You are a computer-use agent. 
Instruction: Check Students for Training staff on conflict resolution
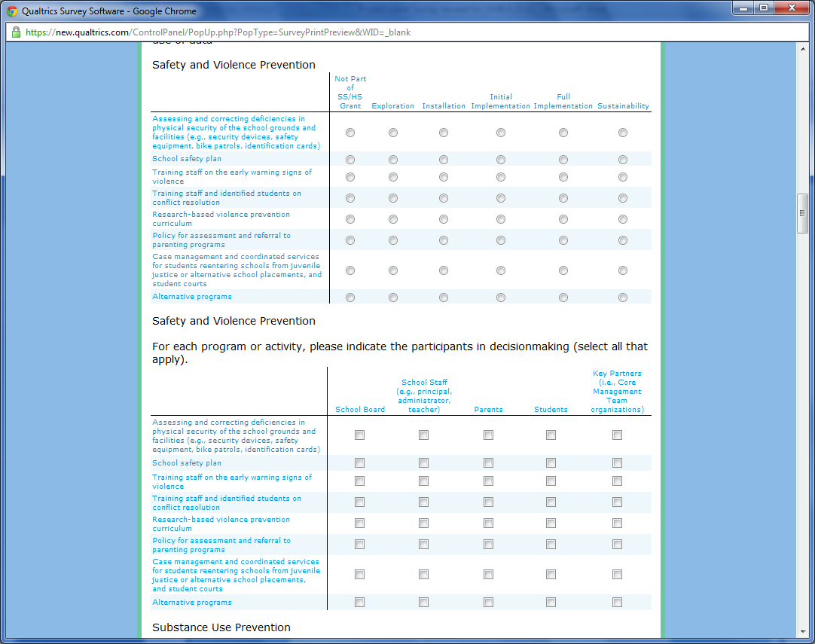coord(551,502)
